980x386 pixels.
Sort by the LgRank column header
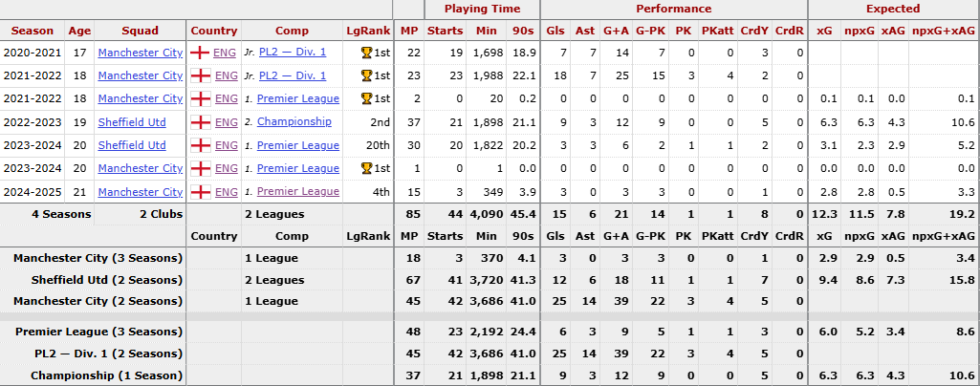(367, 31)
